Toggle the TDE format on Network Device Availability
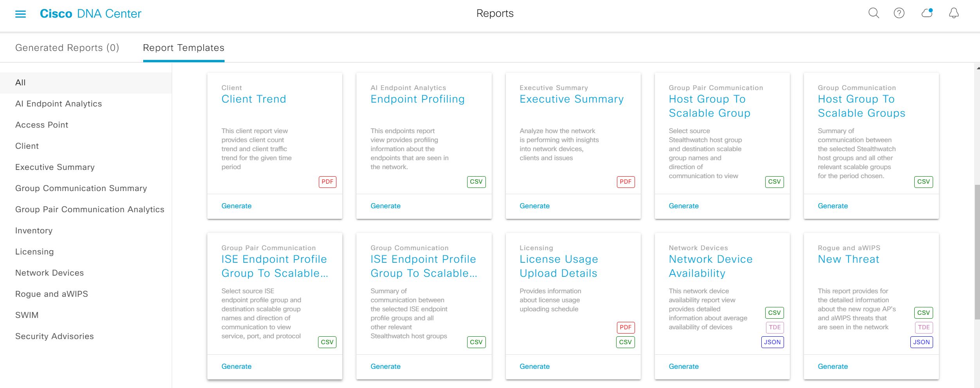This screenshot has height=388, width=980. point(773,327)
